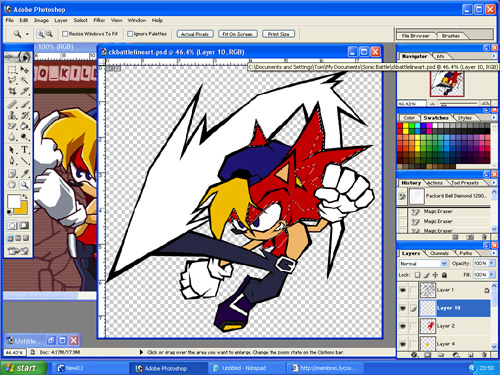Jump to ImageReady

point(18,250)
